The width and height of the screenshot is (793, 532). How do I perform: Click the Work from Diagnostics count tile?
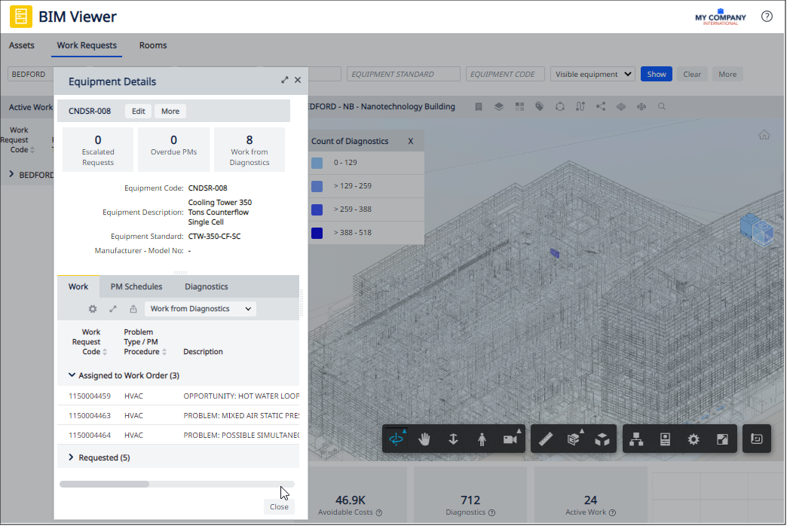coord(250,150)
